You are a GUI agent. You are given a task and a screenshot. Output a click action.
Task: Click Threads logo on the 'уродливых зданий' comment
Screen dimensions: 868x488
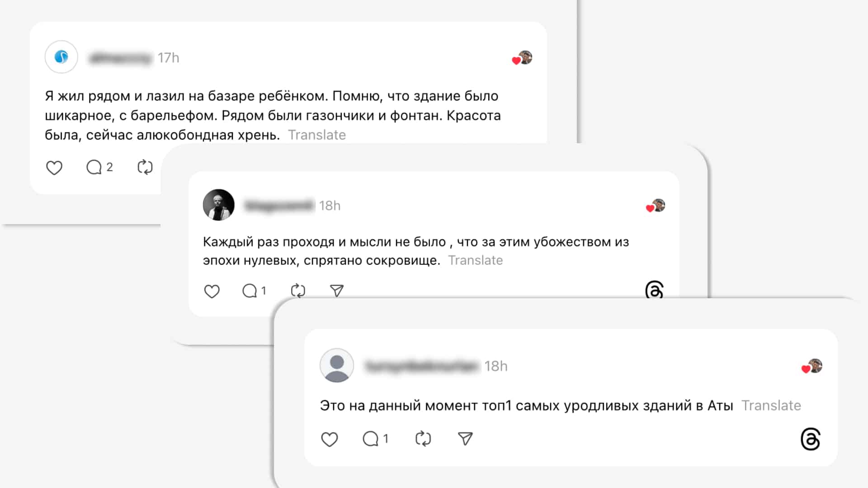pyautogui.click(x=810, y=439)
